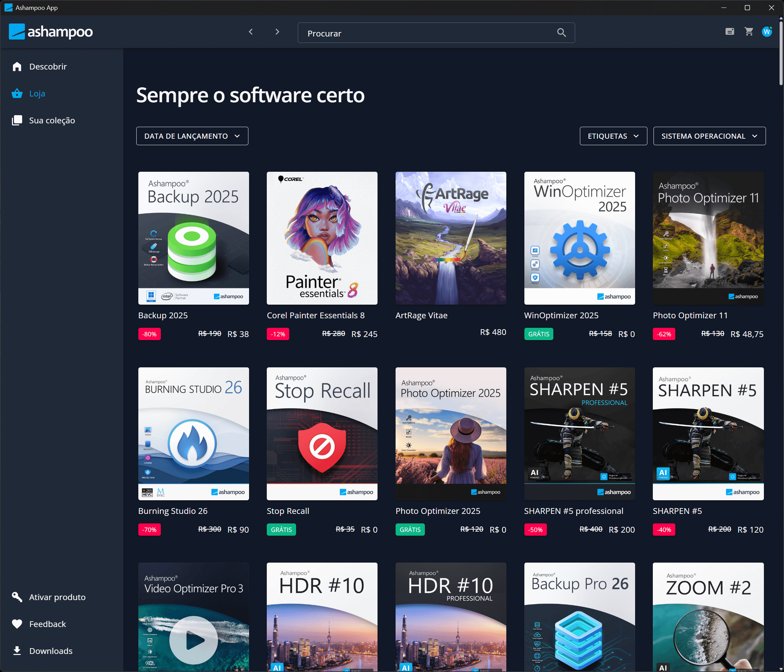Click the Ashampoo logo

coord(51,32)
